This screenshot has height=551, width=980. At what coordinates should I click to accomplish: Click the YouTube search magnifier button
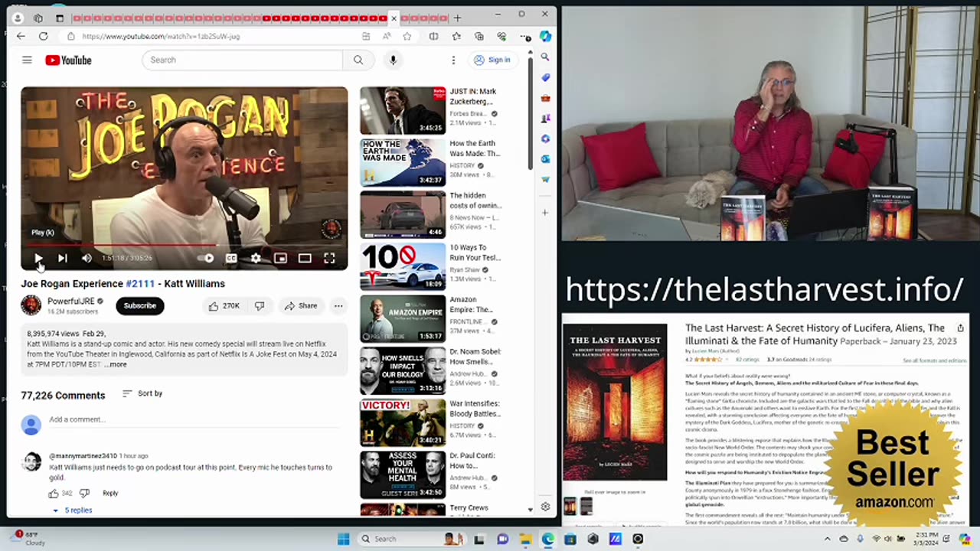pos(358,60)
